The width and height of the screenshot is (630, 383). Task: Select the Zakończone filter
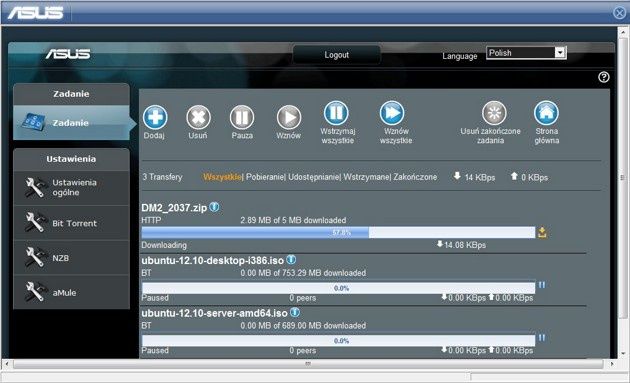pyautogui.click(x=415, y=177)
